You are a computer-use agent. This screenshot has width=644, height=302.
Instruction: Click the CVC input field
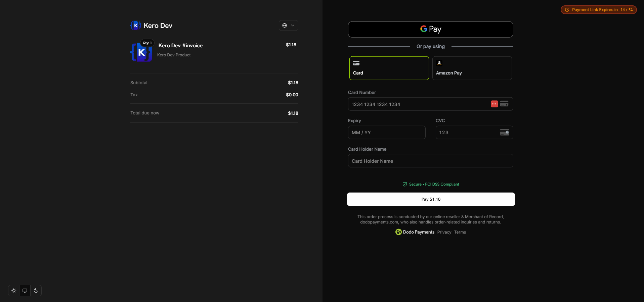(x=467, y=133)
